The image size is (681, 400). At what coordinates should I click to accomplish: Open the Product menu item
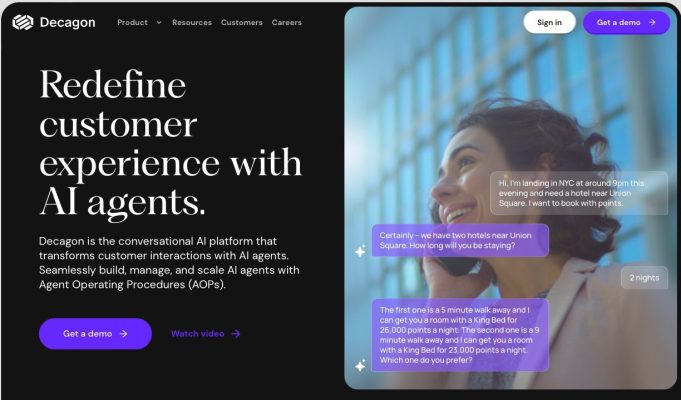tap(132, 22)
